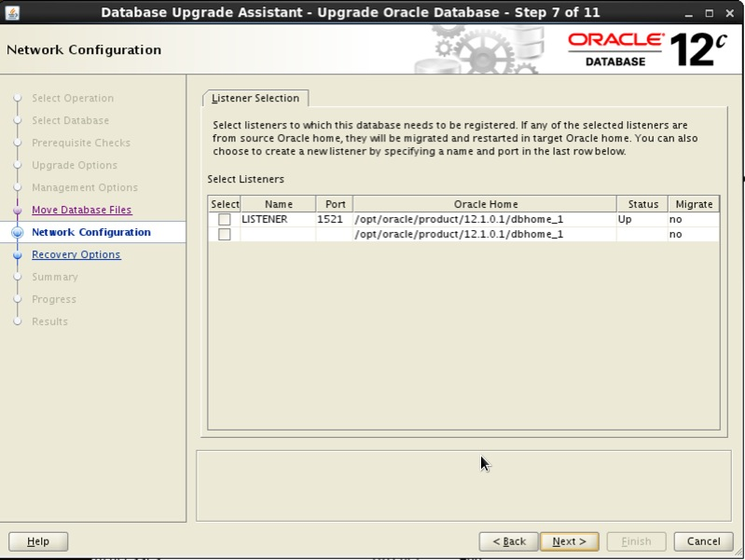
Task: Click the Network Configuration page heading
Action: coord(84,50)
